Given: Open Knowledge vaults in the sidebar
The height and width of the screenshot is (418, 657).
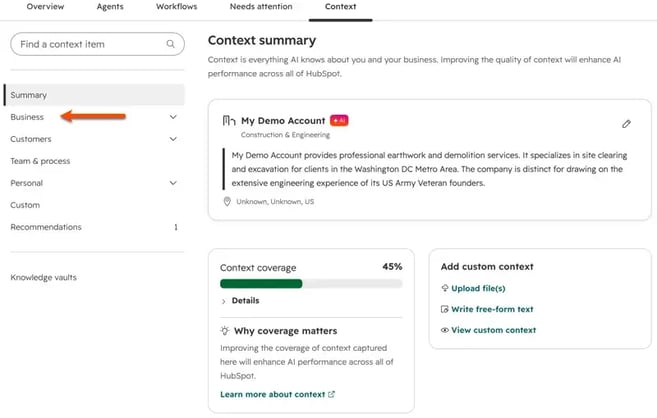Looking at the screenshot, I should click(x=44, y=277).
